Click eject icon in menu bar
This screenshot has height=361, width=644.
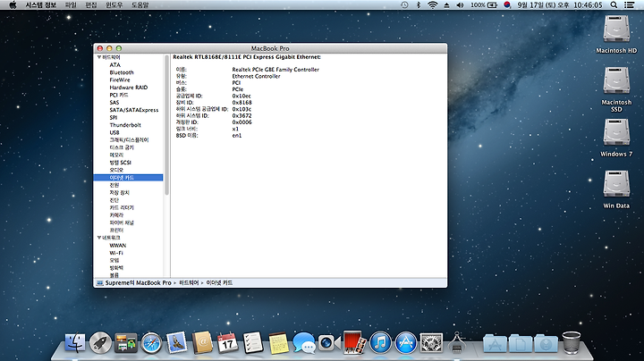[x=447, y=5]
